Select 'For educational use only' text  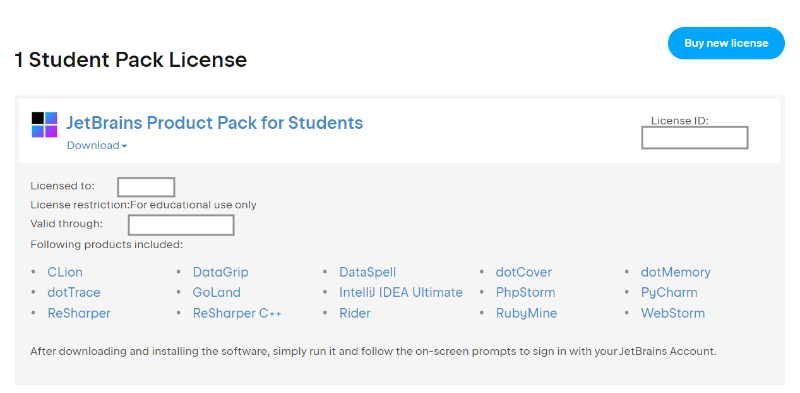click(193, 205)
